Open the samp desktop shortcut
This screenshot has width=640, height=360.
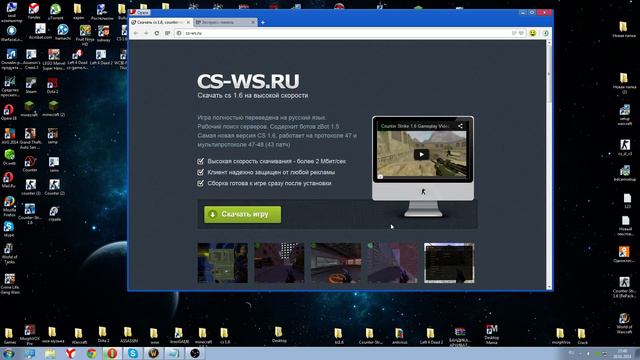(53, 136)
